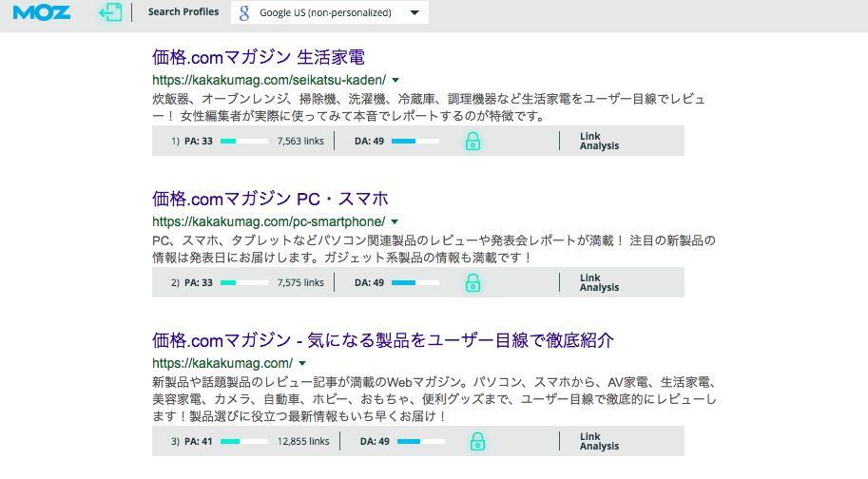Click the Google 'g' icon in the search profile box
Viewport: 868px width, 479px height.
pos(244,12)
